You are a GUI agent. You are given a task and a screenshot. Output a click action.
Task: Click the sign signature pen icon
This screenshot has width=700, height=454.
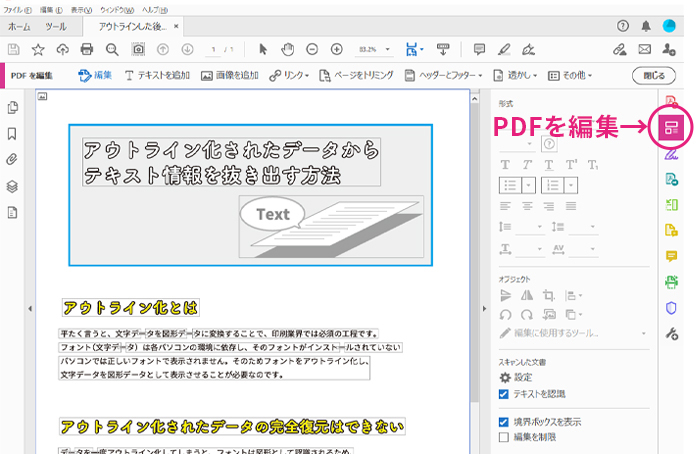[529, 49]
